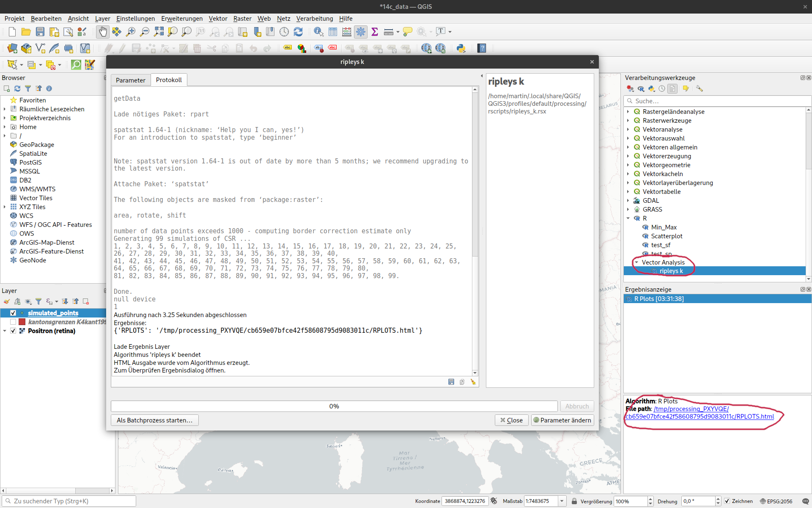Click the Refresh map icon in toolbar
This screenshot has height=508, width=812.
[298, 32]
